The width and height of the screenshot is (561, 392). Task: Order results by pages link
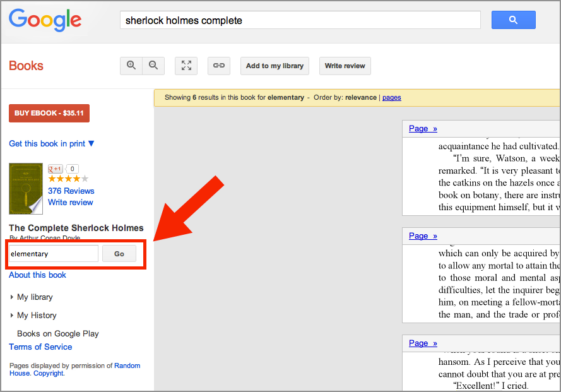(391, 97)
